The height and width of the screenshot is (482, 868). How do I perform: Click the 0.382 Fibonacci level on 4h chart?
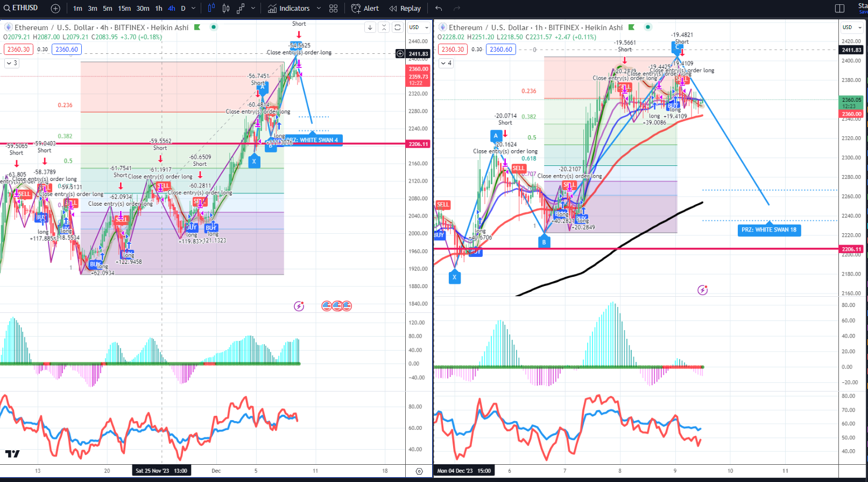[x=65, y=136]
